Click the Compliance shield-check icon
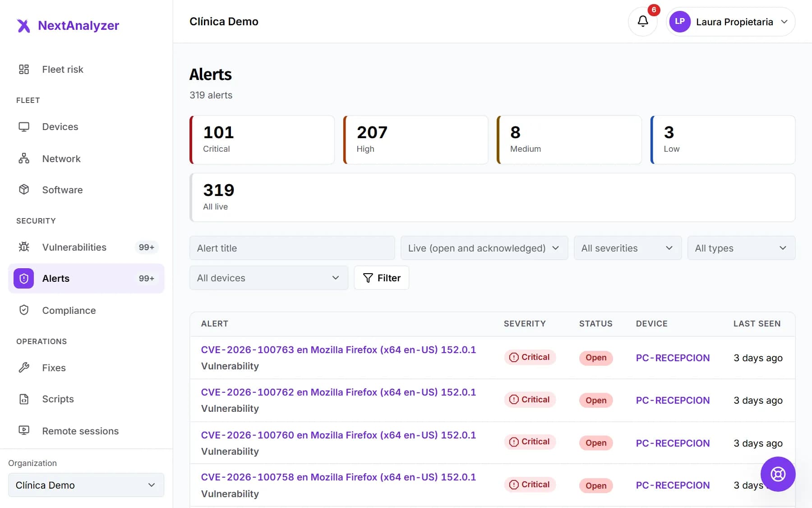This screenshot has width=812, height=508. click(x=24, y=310)
